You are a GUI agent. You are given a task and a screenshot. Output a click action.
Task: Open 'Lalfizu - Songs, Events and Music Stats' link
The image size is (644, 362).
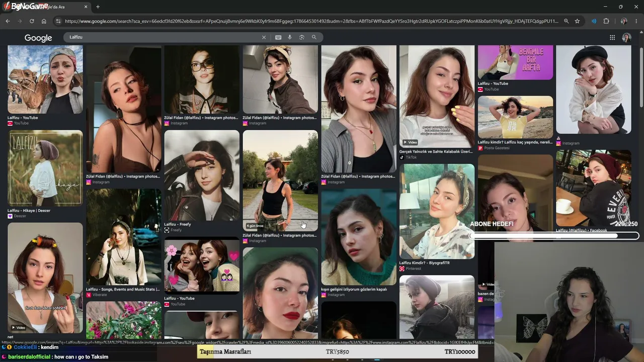[x=123, y=290]
